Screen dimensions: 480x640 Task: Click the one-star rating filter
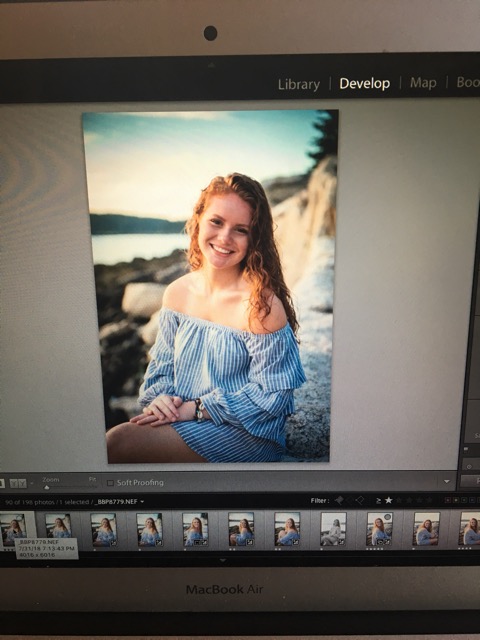389,500
